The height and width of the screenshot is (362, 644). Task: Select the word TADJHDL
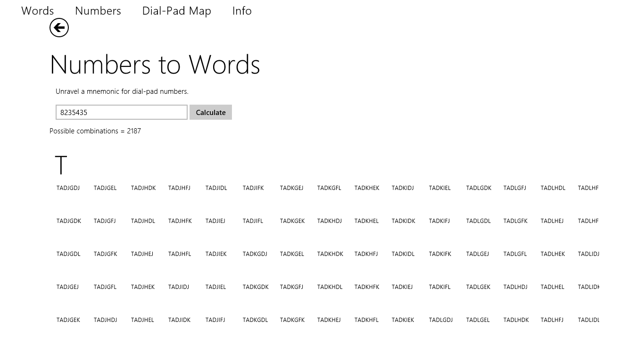tap(143, 221)
